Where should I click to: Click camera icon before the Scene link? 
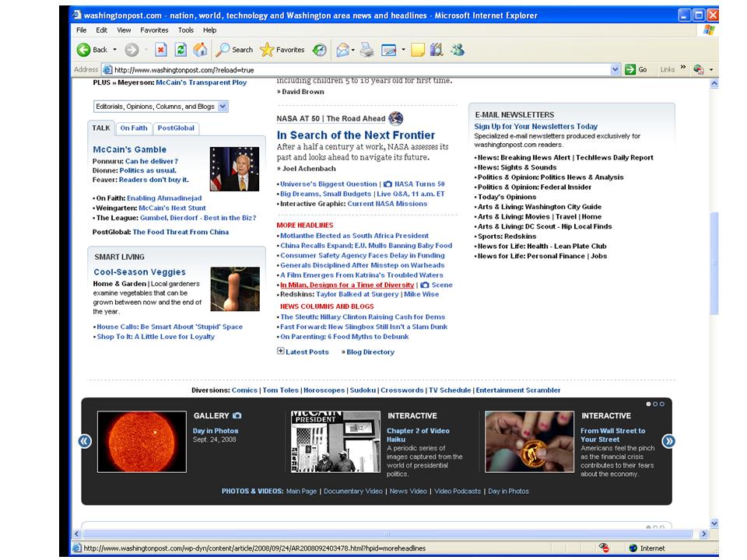pos(425,285)
